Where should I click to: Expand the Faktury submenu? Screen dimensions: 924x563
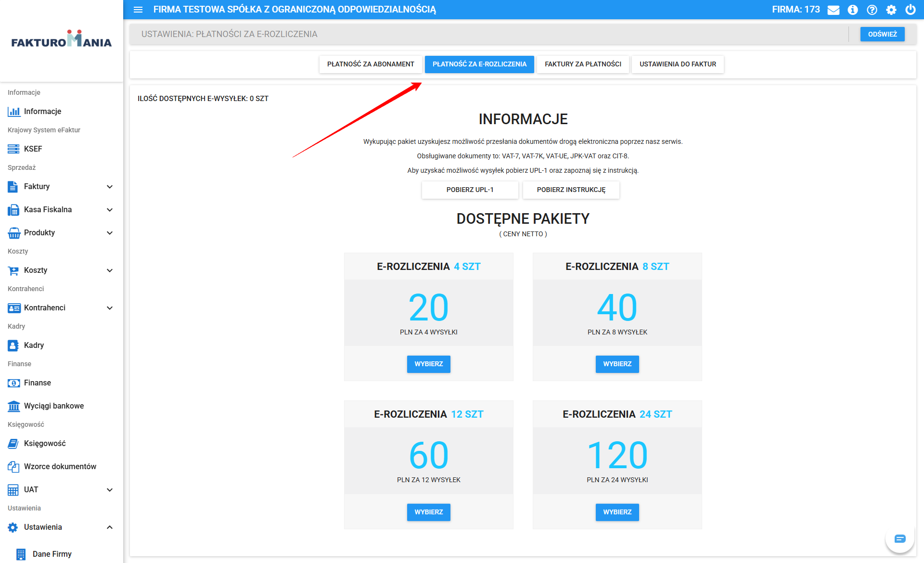(110, 187)
